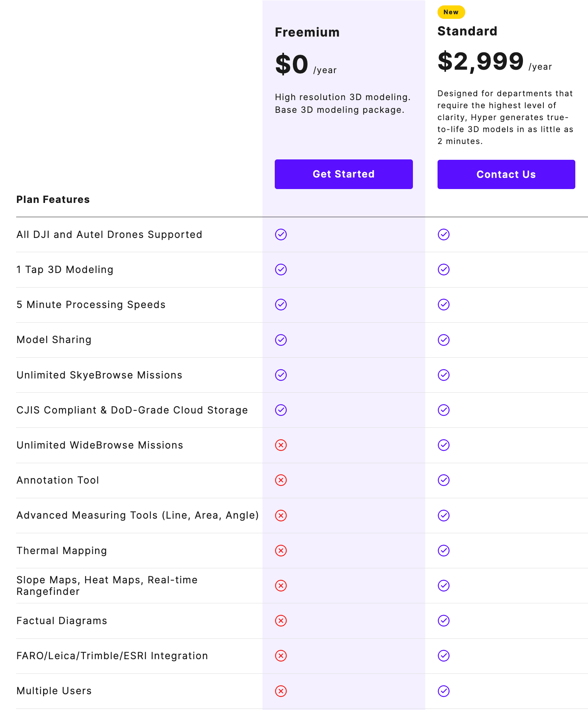
Task: Click Freemium checkmark for 5 Minute Processing Speeds
Action: pos(281,305)
